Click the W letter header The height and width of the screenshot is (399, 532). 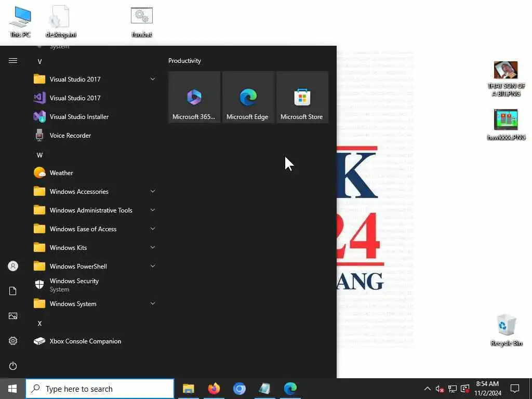39,155
